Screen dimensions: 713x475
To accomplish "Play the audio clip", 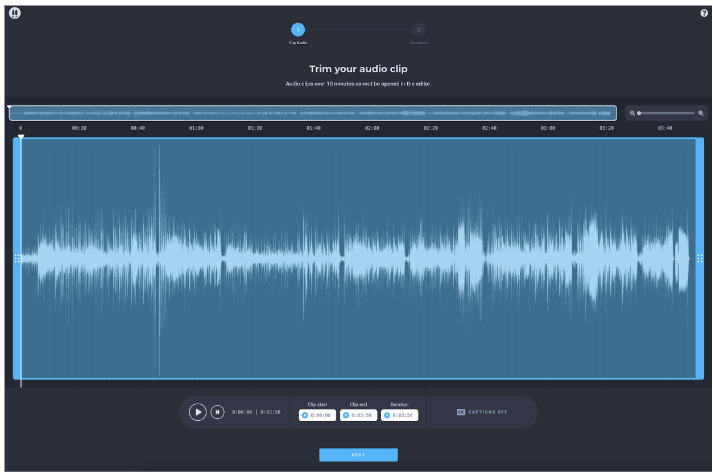I will (x=198, y=412).
